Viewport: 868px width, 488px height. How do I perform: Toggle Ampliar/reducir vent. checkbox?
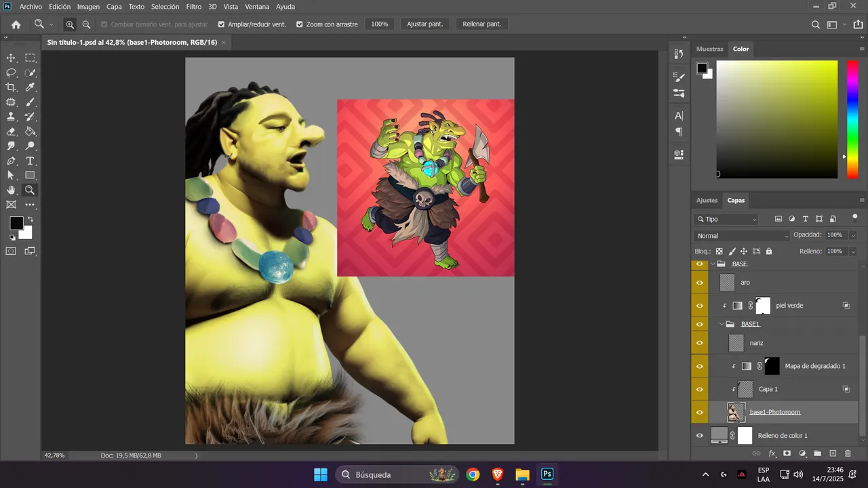(221, 24)
